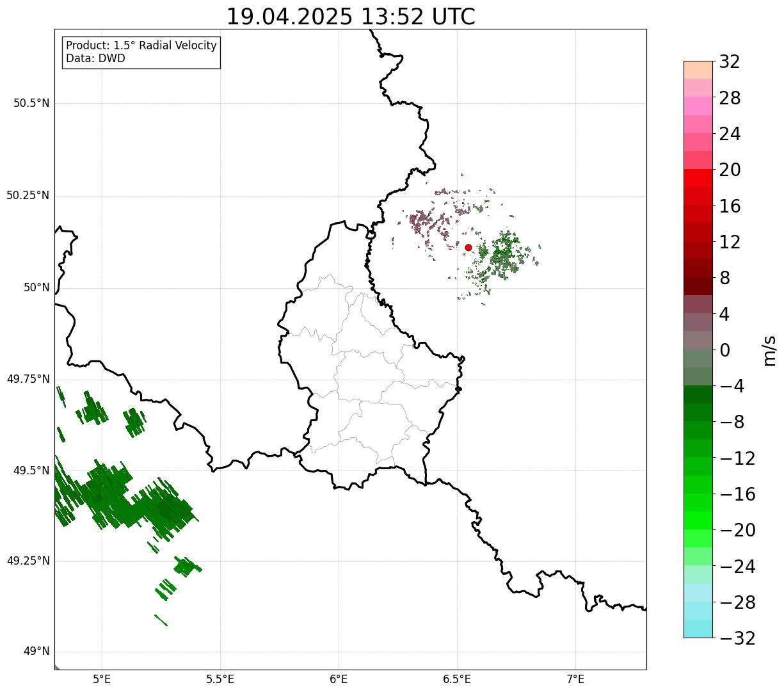This screenshot has width=784, height=692.
Task: Click the colorbar tick label −20
Action: coord(737,530)
